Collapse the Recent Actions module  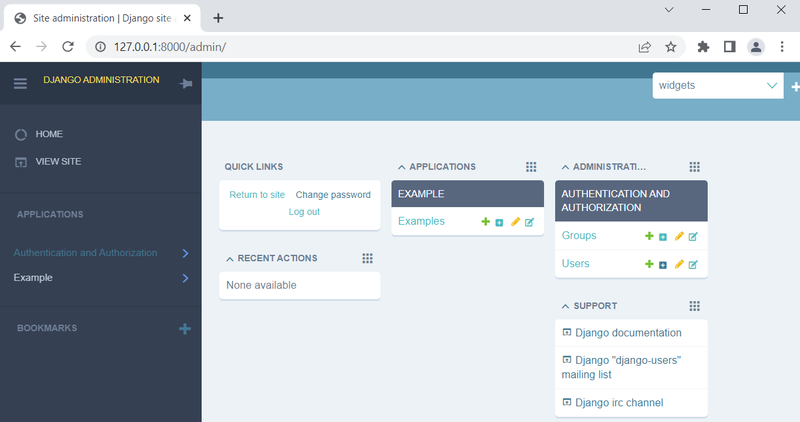(x=230, y=259)
